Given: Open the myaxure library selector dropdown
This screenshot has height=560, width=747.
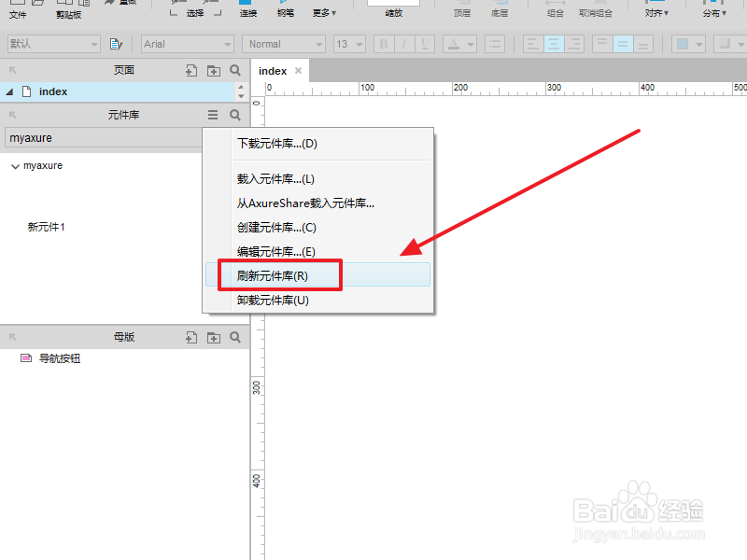Looking at the screenshot, I should [103, 138].
